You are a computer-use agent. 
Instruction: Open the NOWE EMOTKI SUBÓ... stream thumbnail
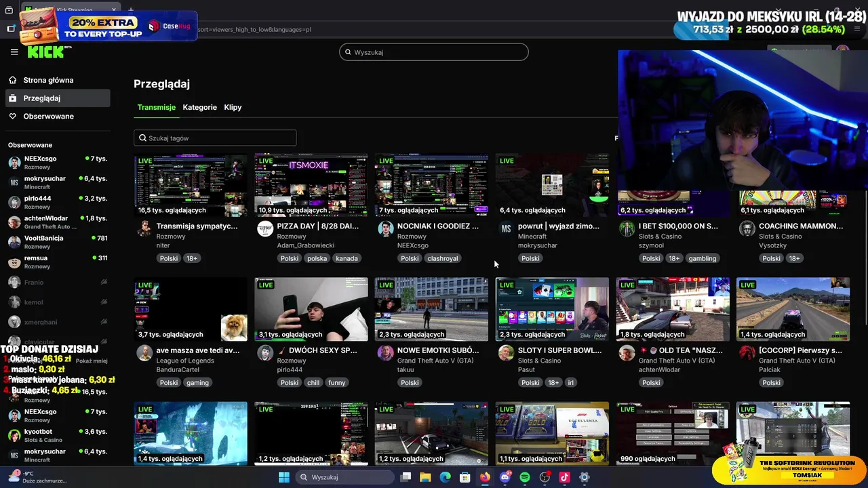(431, 309)
